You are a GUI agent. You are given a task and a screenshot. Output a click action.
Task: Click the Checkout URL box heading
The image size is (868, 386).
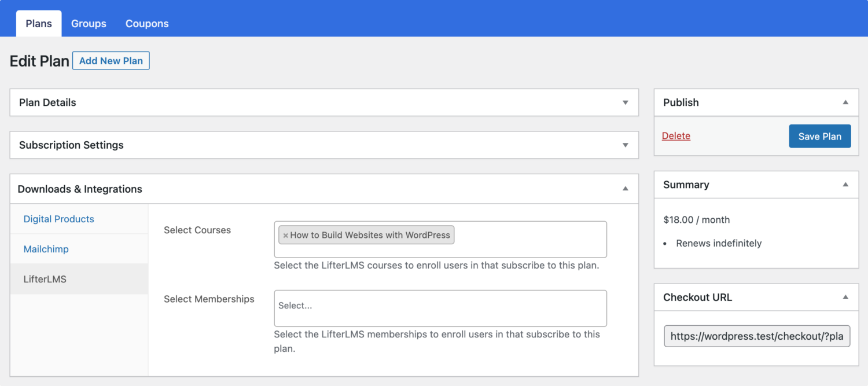pyautogui.click(x=698, y=297)
